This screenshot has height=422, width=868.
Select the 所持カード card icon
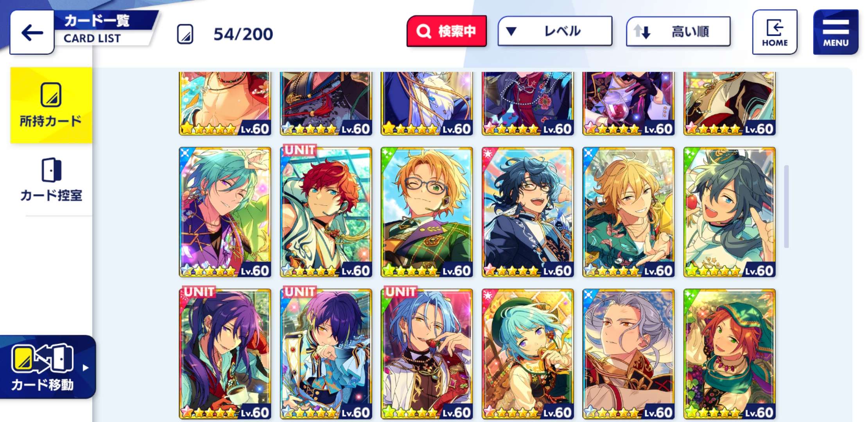pyautogui.click(x=51, y=95)
